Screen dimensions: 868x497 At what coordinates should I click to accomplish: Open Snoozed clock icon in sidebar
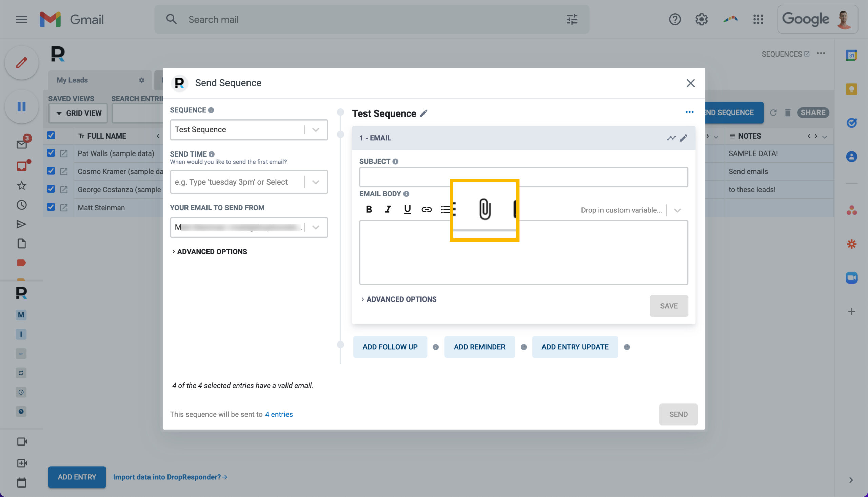pos(21,205)
